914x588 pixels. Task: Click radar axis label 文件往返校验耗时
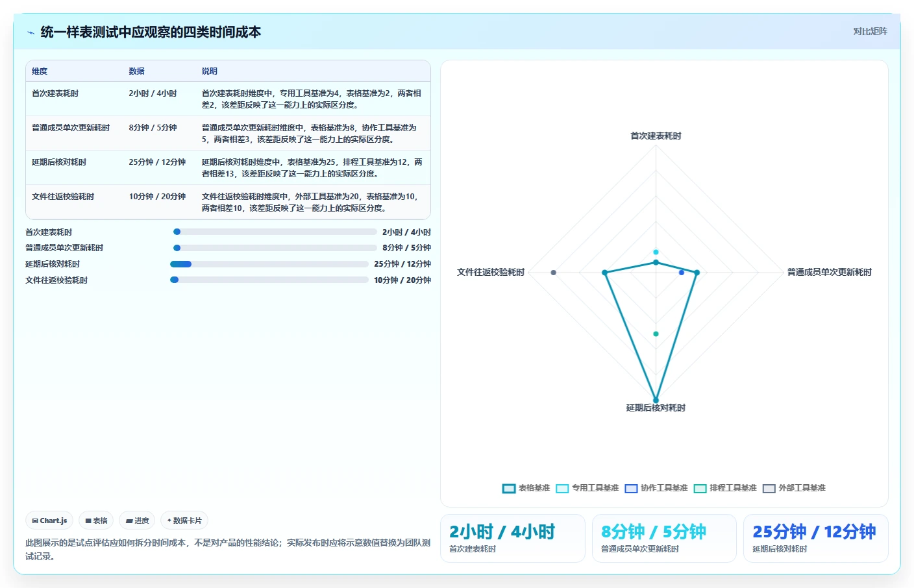(491, 273)
